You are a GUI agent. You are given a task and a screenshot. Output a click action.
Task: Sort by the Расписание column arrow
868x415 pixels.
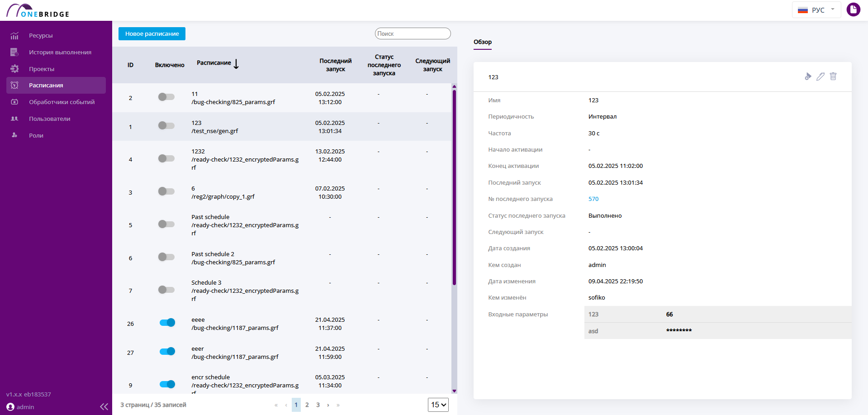[236, 64]
